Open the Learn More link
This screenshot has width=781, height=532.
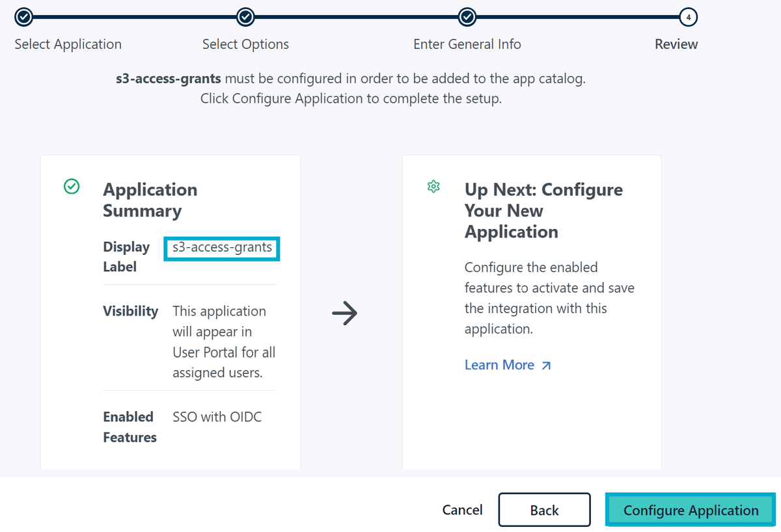coord(499,365)
